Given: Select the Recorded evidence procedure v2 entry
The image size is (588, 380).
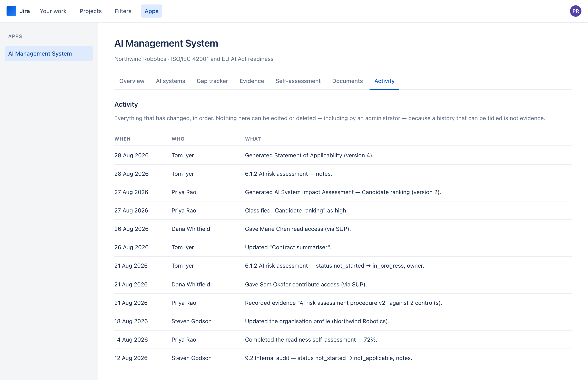Looking at the screenshot, I should (343, 303).
